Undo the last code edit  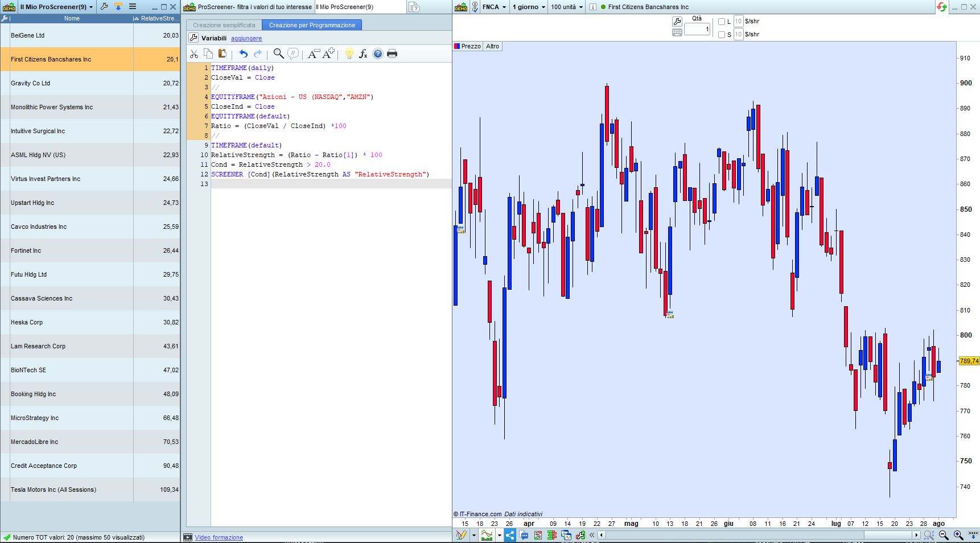[x=244, y=54]
